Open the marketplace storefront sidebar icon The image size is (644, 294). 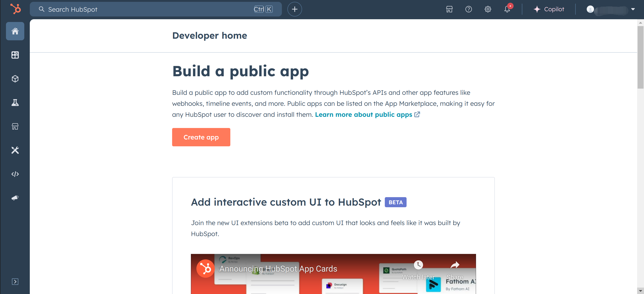click(x=15, y=126)
